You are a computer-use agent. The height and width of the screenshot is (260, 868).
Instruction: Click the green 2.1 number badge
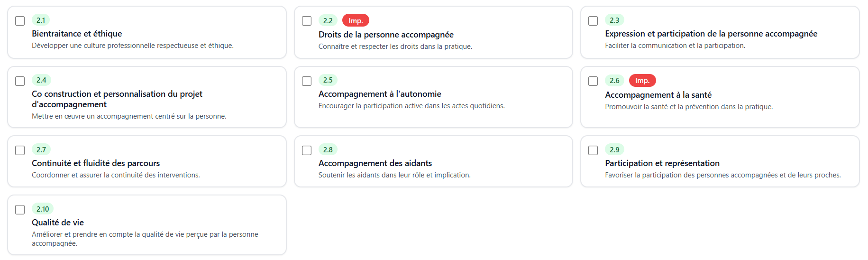(x=41, y=20)
